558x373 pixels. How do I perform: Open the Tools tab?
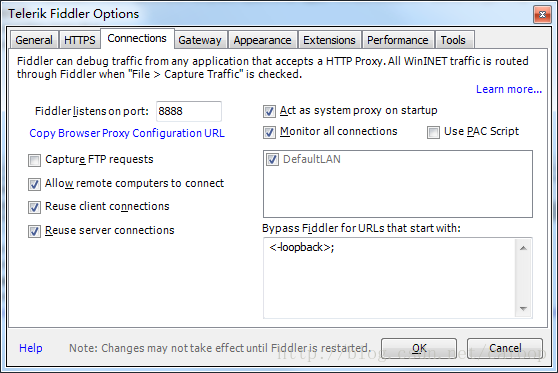tap(453, 40)
